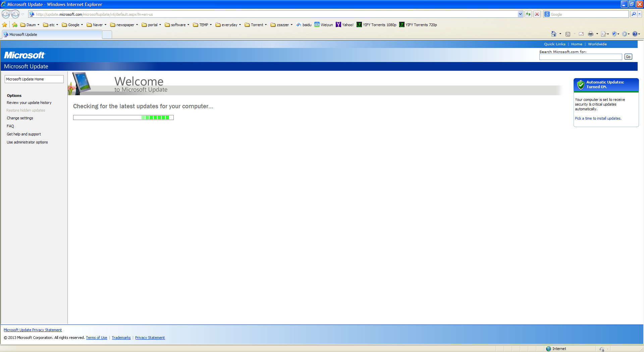Open Change settings option
The image size is (644, 352).
tap(20, 118)
